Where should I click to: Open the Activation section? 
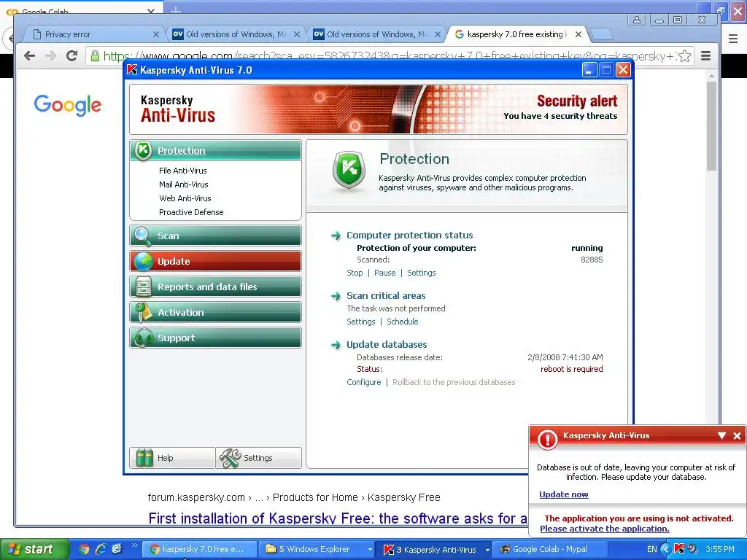point(215,312)
